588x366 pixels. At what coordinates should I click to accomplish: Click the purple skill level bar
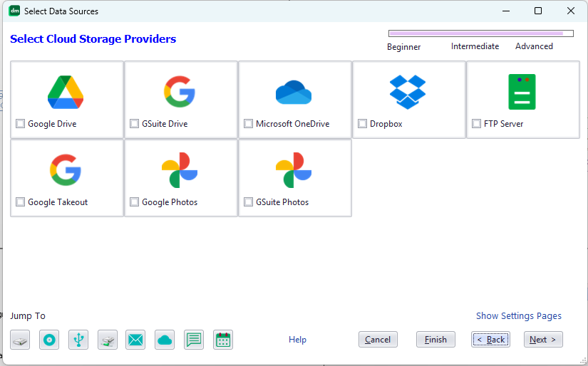[481, 33]
